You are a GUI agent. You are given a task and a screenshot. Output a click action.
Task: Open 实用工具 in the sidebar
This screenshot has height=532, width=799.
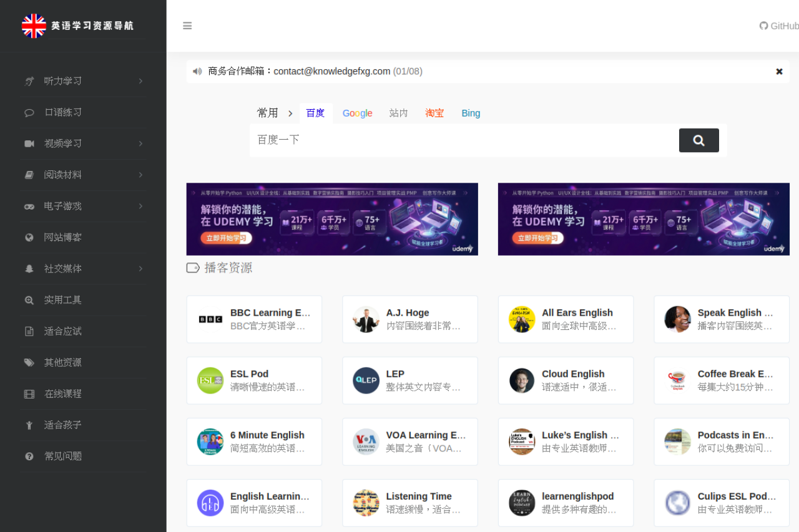coord(62,300)
